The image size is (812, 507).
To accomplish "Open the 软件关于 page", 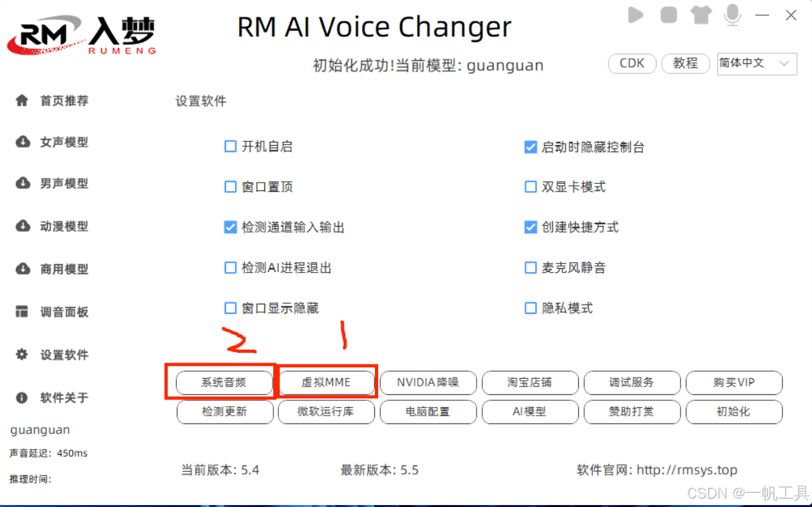I will tap(64, 398).
